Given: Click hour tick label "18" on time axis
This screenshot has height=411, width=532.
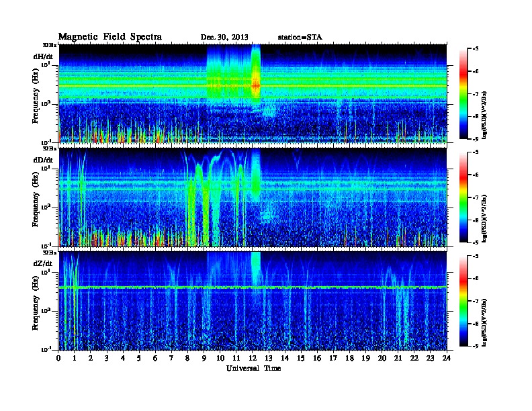Looking at the screenshot, I should [349, 358].
